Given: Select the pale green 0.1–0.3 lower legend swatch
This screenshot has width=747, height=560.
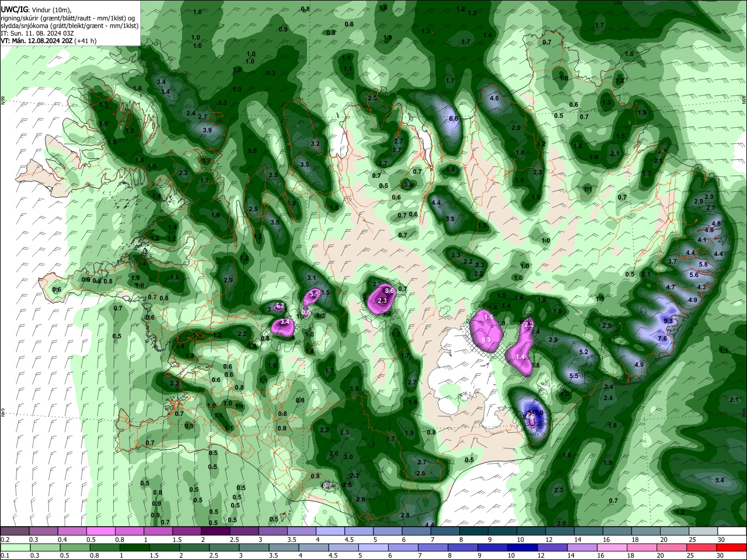Looking at the screenshot, I should [x=15, y=548].
